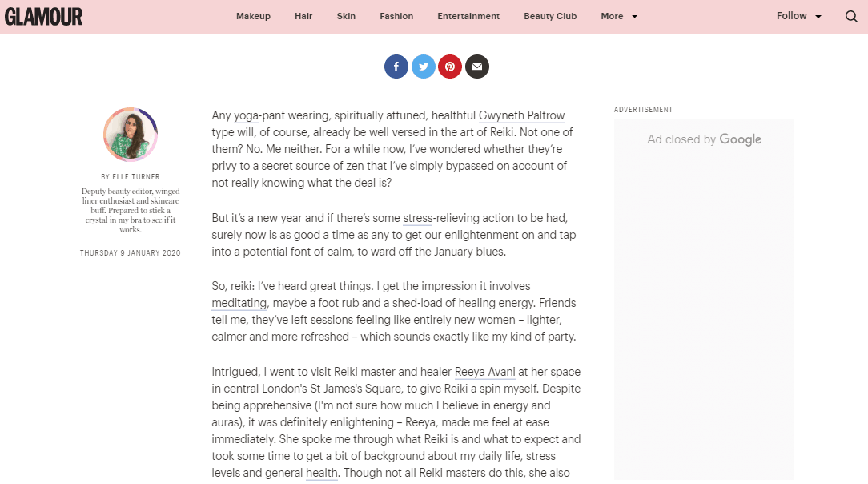
Task: Pin article on Pinterest
Action: (x=450, y=67)
